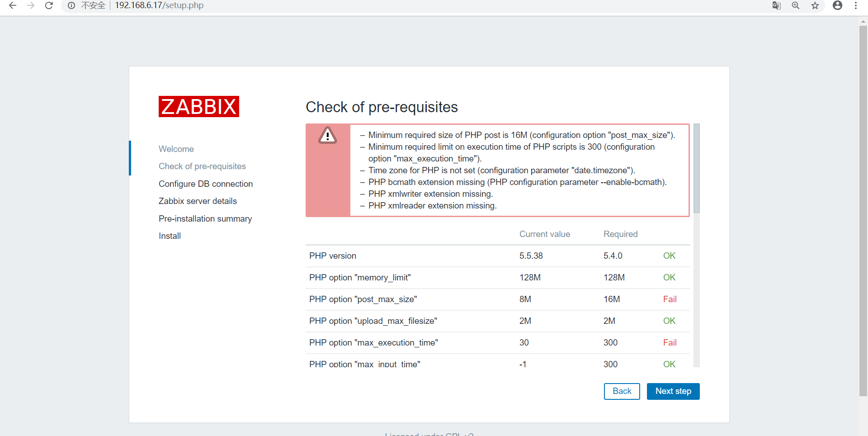
Task: Click the 'PHP xmlwriter extension missing.' error line
Action: pos(430,194)
